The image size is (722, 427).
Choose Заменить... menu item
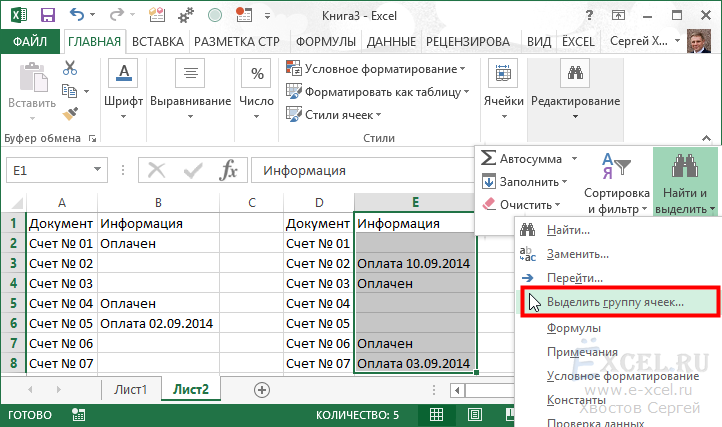[617, 254]
